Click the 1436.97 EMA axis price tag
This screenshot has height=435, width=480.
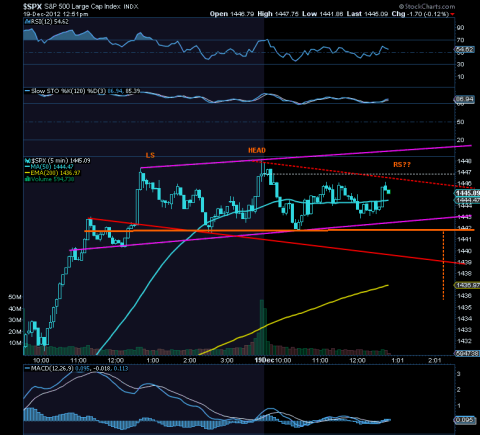(467, 285)
